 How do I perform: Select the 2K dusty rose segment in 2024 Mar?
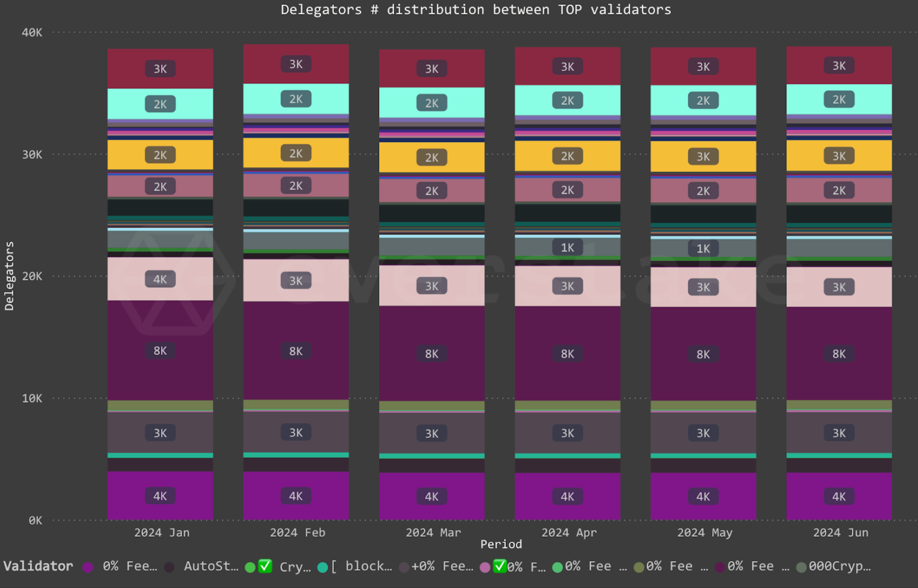tap(432, 191)
